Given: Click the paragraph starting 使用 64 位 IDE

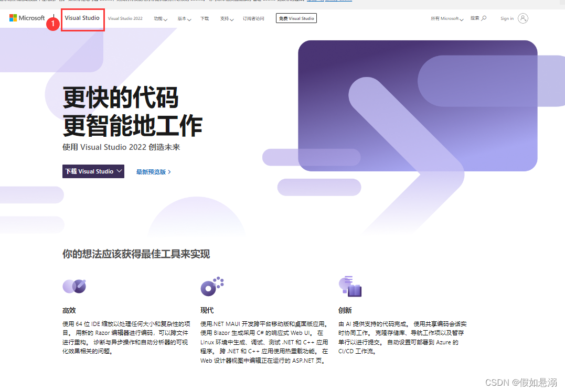Looking at the screenshot, I should (126, 337).
